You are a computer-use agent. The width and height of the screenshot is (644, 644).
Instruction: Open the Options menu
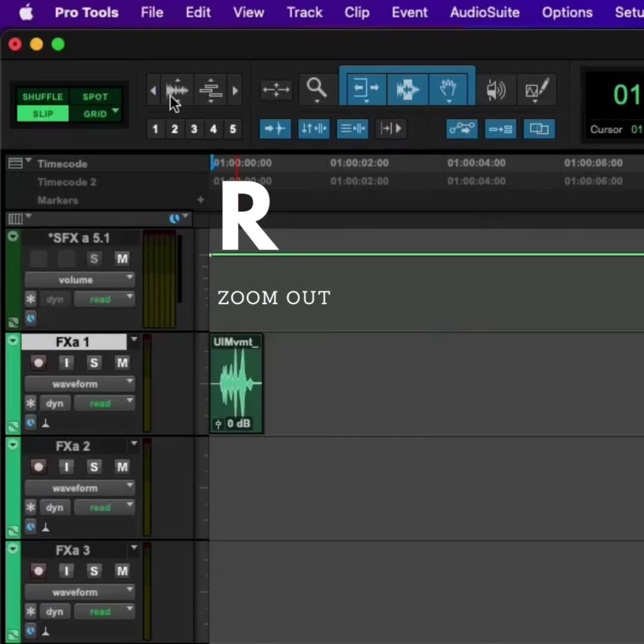[x=568, y=13]
